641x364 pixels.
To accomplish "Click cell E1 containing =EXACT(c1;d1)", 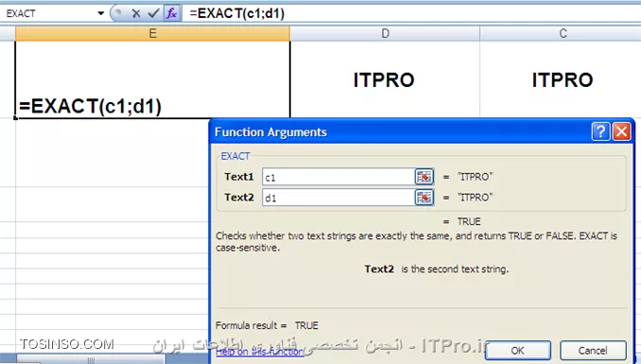I will pyautogui.click(x=152, y=79).
